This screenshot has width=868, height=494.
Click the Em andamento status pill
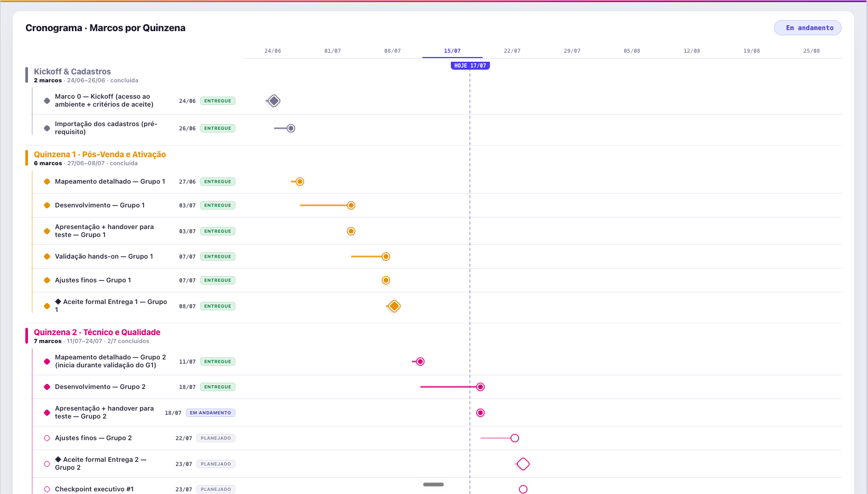[x=808, y=28]
